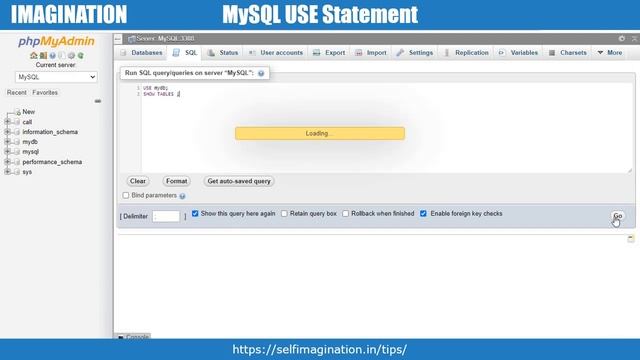Expand the sys database node
Viewport: 640px width, 360px height.
[x=7, y=171]
